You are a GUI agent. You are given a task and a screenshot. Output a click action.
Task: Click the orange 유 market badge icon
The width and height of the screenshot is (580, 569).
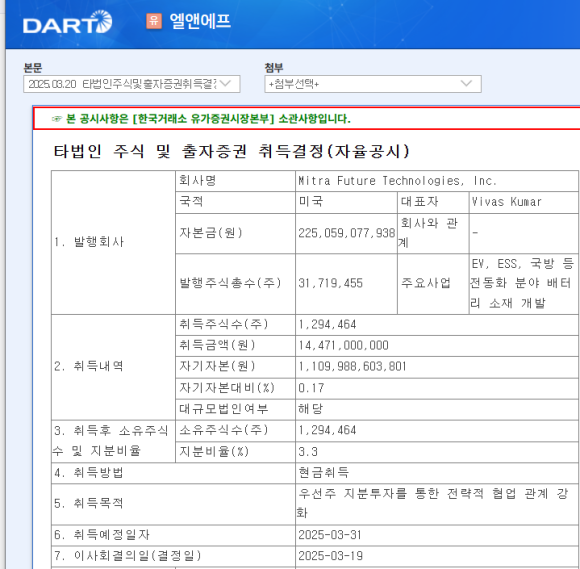point(154,21)
